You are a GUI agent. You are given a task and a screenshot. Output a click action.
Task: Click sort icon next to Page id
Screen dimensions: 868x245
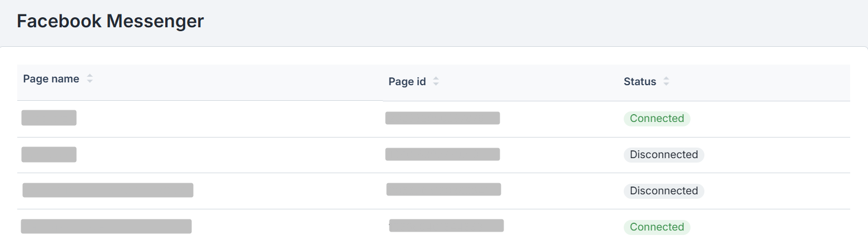click(436, 81)
